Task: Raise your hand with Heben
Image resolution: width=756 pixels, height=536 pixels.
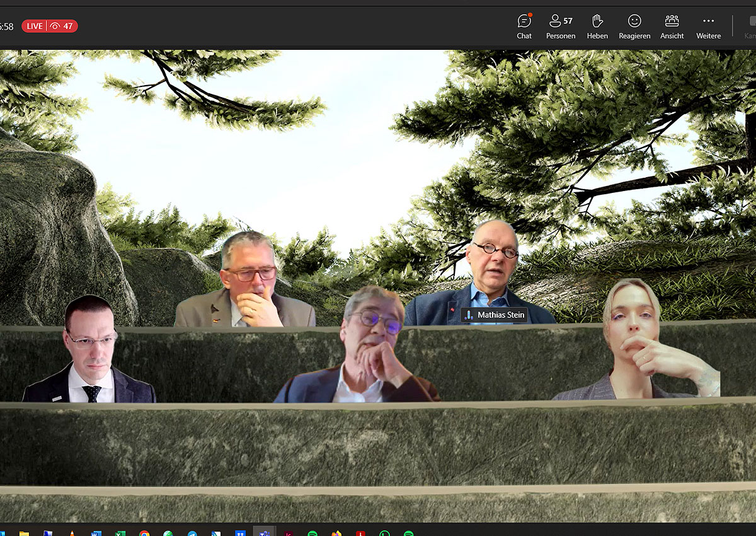Action: [597, 26]
